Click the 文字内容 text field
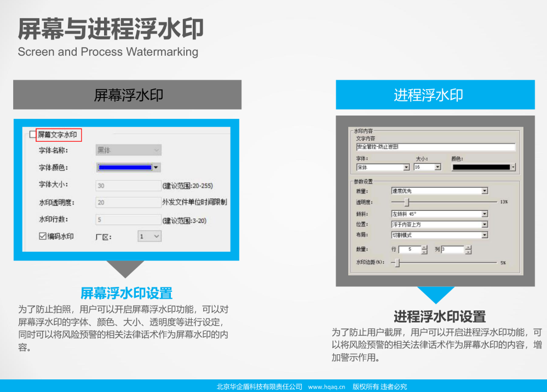This screenshot has height=392, width=547. [x=435, y=147]
